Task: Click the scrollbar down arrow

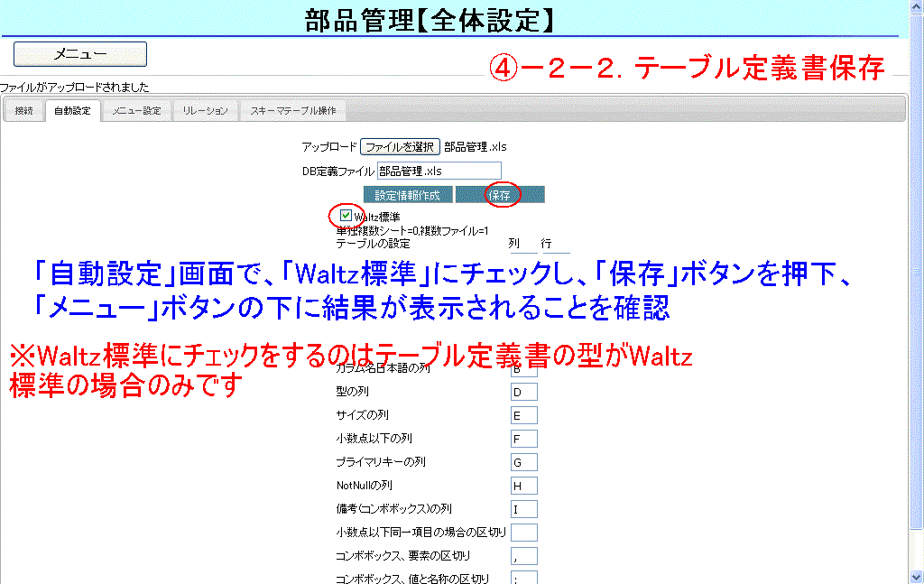Action: [x=916, y=577]
